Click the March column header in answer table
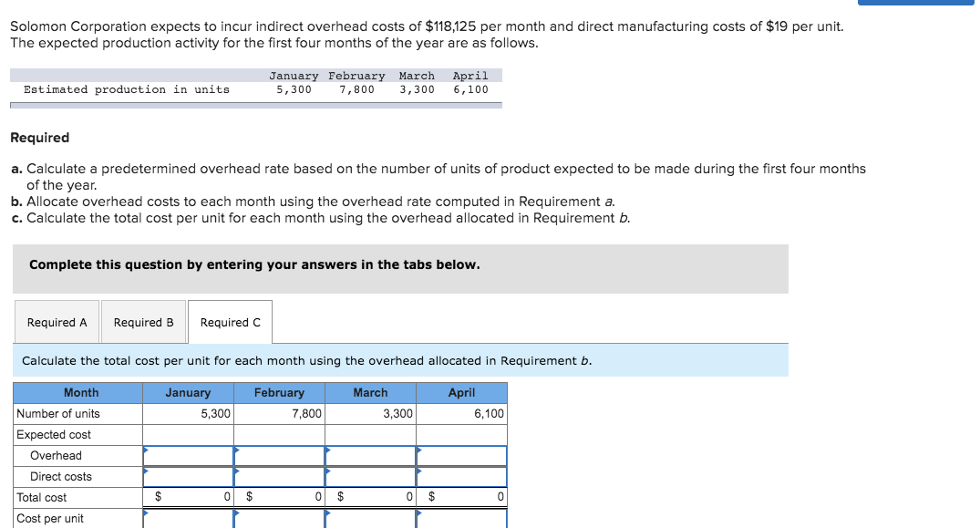Viewport: 980px width, 528px height. click(x=371, y=392)
